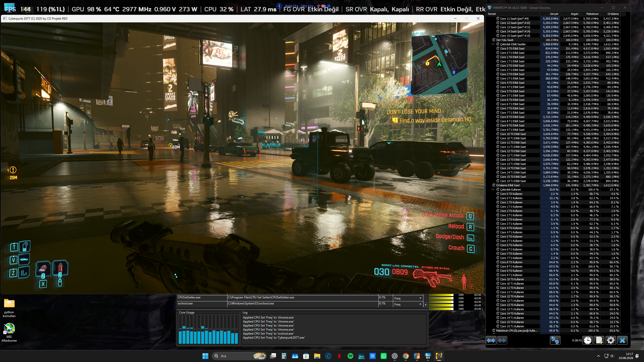Switch to ChatGPT in the taskbar
This screenshot has width=644, height=362.
point(395,356)
